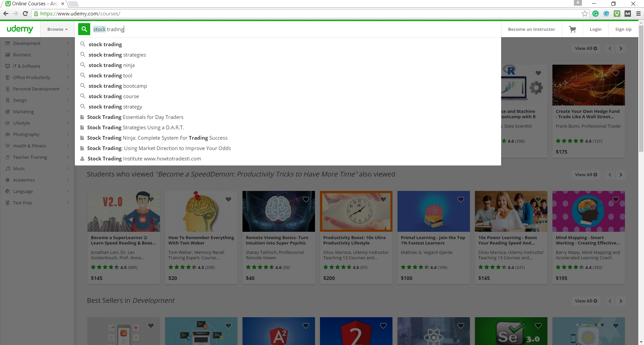Click the M extension icon in Chrome toolbar
The image size is (644, 345).
(x=628, y=13)
